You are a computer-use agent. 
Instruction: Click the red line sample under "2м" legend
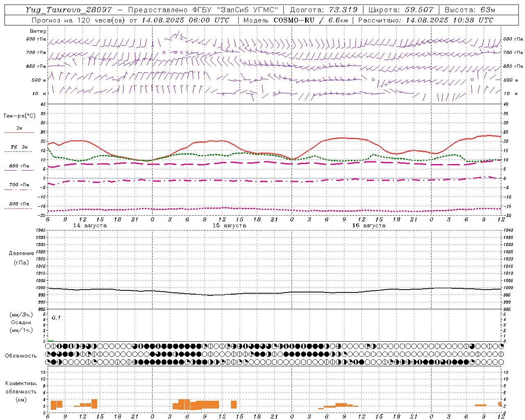pyautogui.click(x=19, y=133)
